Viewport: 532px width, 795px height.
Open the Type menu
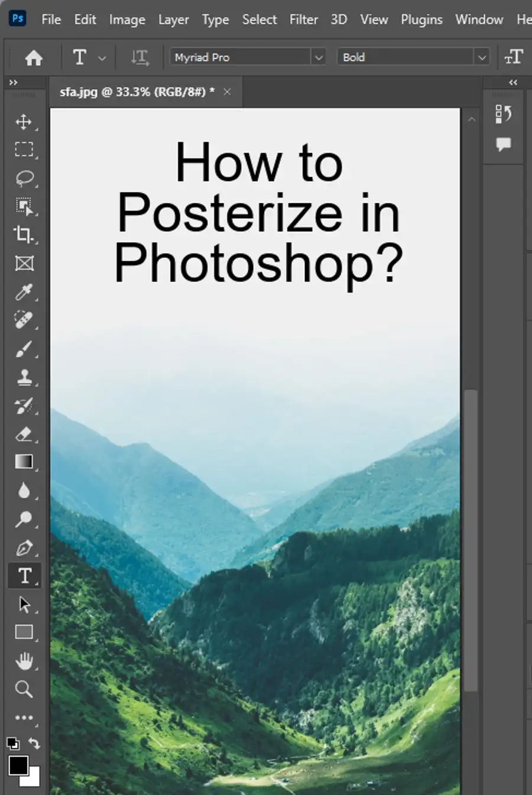coord(215,20)
